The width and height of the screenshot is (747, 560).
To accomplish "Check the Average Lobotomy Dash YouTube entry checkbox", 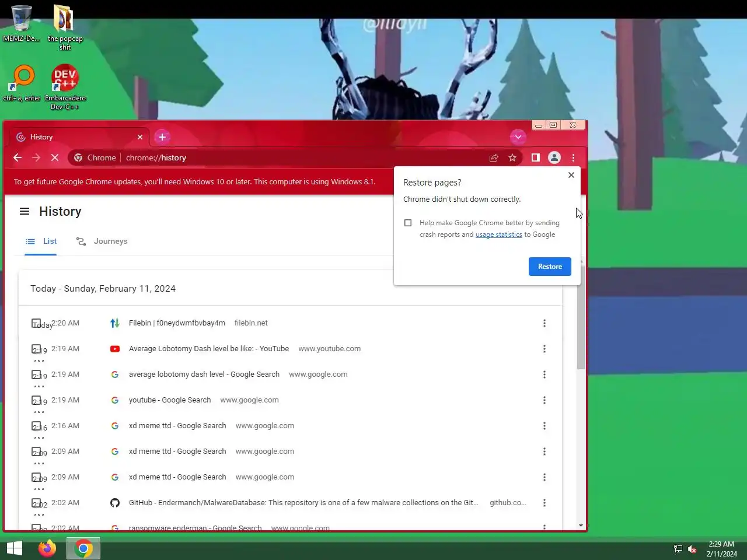I will pos(36,349).
